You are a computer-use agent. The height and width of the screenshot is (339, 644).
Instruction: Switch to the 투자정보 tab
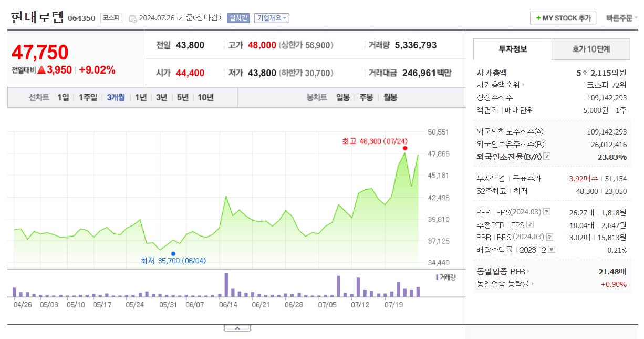click(513, 49)
